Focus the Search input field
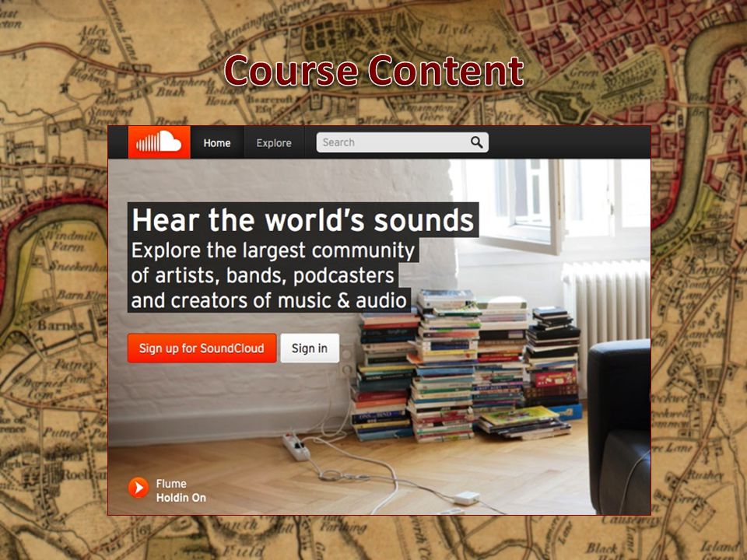Viewport: 747px width, 560px height. (x=402, y=142)
